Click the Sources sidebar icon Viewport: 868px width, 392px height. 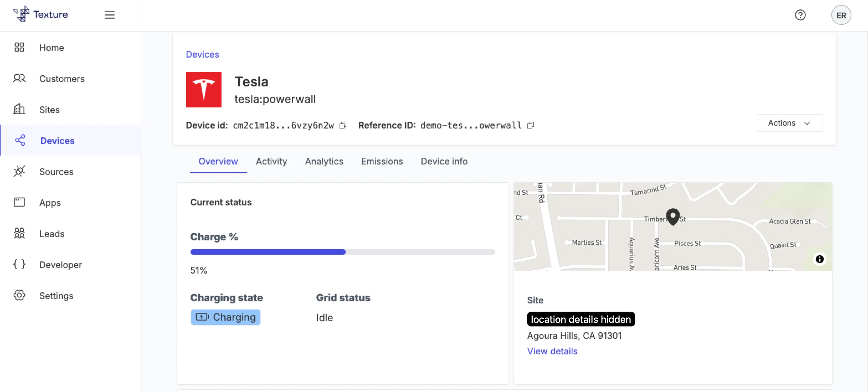pos(20,172)
